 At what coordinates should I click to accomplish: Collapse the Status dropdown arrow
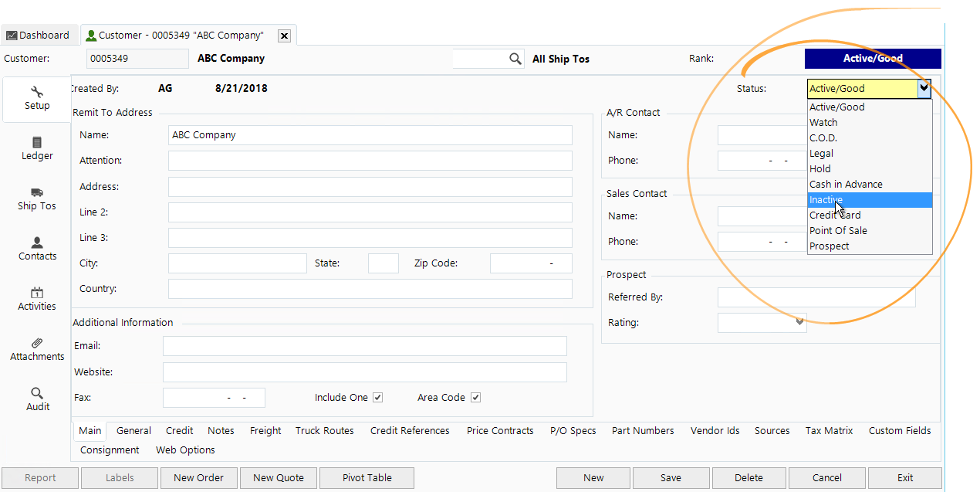(x=924, y=89)
